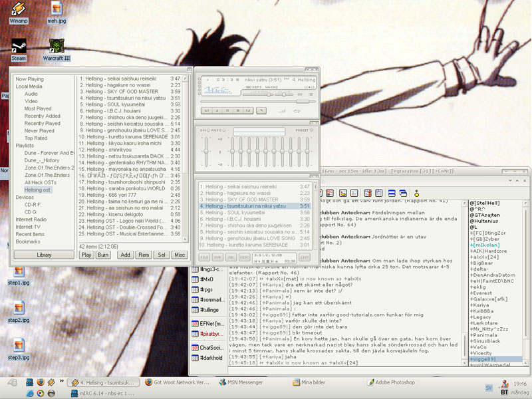Image resolution: width=532 pixels, height=399 pixels.
Task: Click the Burn button in the media library
Action: (x=104, y=255)
